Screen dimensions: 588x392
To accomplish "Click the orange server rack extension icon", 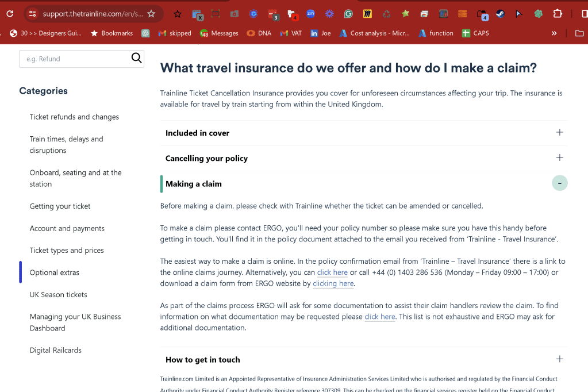I will [x=462, y=14].
